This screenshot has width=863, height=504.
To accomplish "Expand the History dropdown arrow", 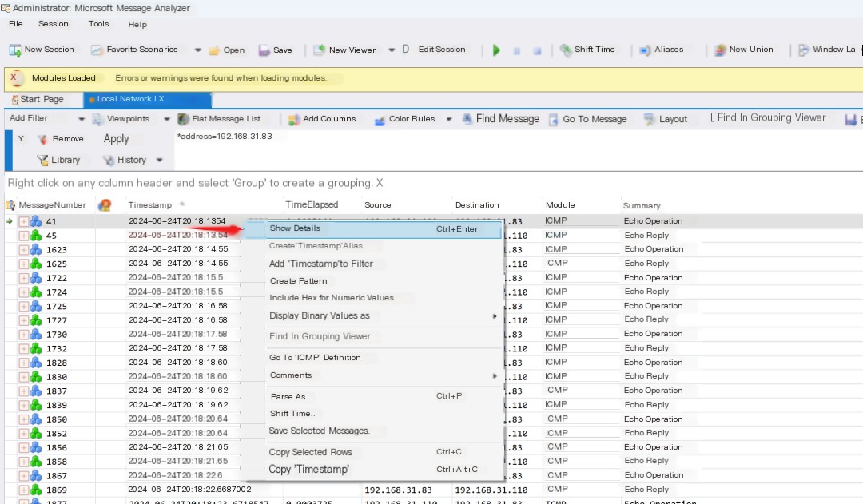I will click(x=160, y=160).
